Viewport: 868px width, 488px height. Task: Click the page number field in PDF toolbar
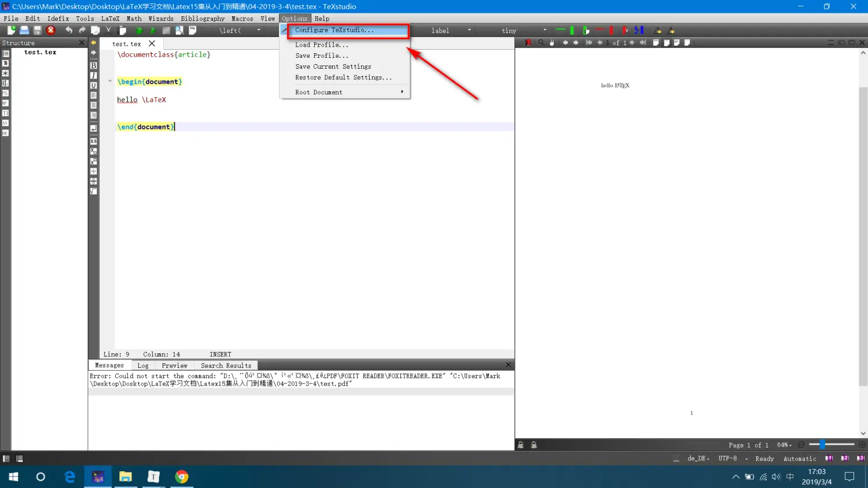pyautogui.click(x=608, y=42)
